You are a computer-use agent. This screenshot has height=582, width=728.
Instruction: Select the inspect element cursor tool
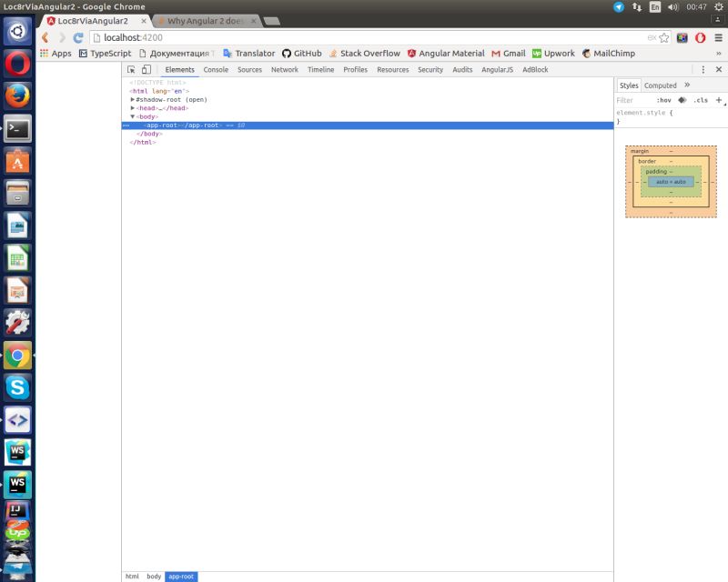(130, 68)
